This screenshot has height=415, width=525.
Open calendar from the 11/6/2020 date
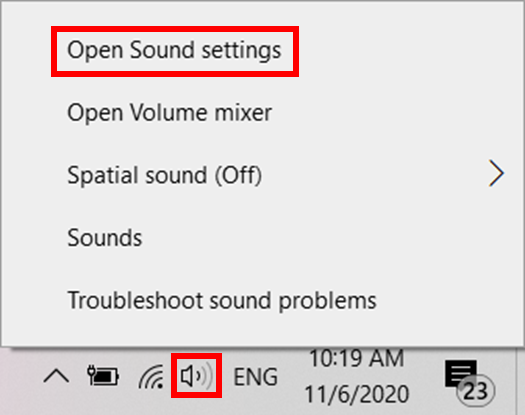(357, 394)
